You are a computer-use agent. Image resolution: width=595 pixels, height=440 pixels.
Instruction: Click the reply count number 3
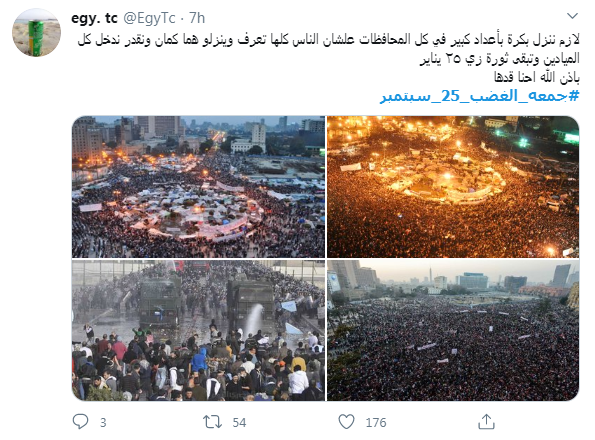click(103, 423)
